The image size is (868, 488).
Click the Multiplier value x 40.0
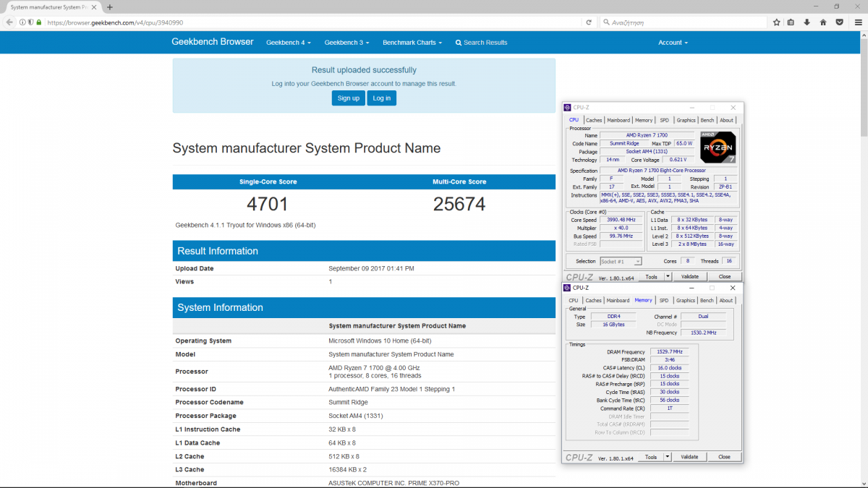[622, 228]
